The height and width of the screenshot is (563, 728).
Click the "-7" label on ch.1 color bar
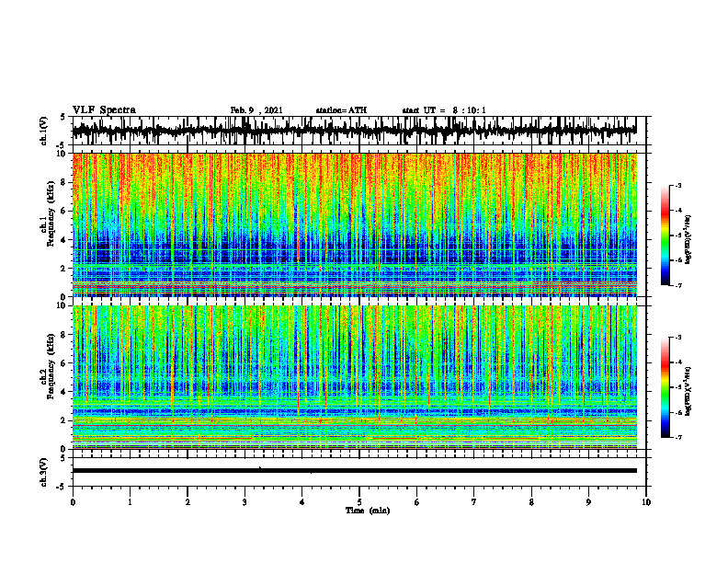(678, 285)
